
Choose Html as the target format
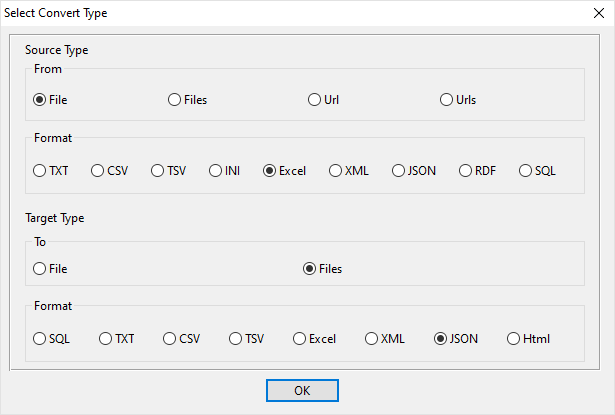pos(514,339)
